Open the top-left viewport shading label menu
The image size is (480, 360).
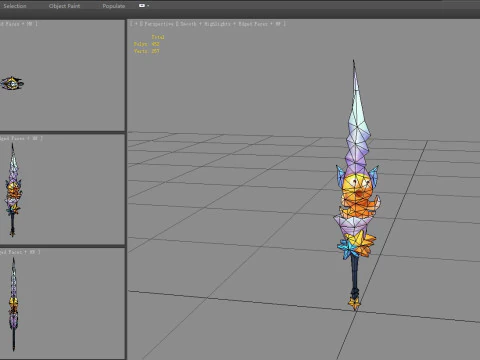(x=18, y=24)
